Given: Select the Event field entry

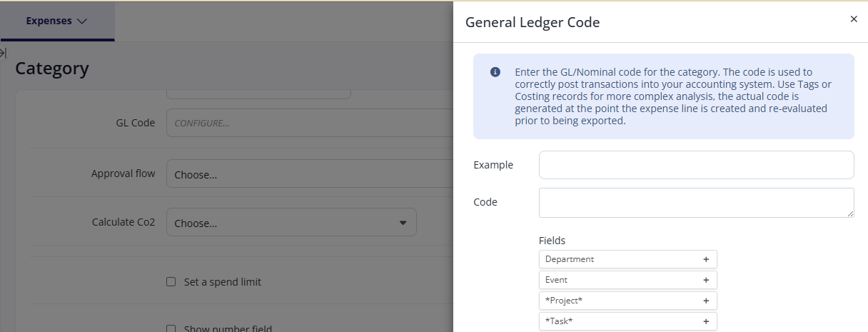Looking at the screenshot, I should (x=627, y=280).
